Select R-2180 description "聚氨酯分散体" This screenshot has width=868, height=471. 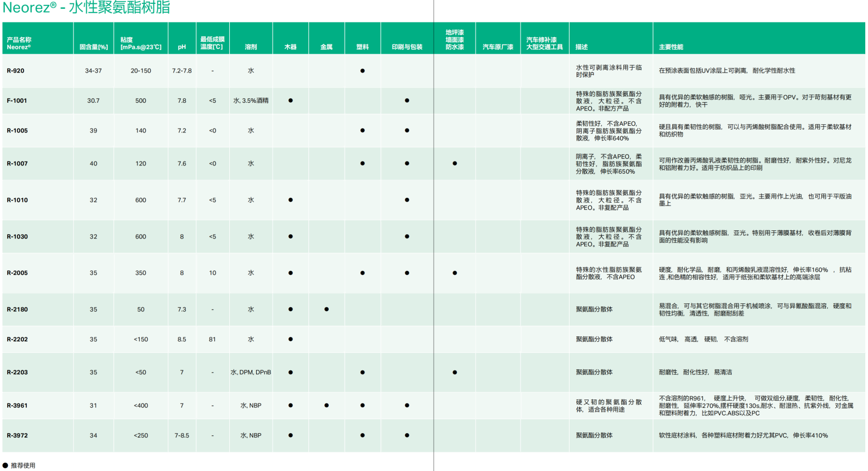click(x=594, y=309)
